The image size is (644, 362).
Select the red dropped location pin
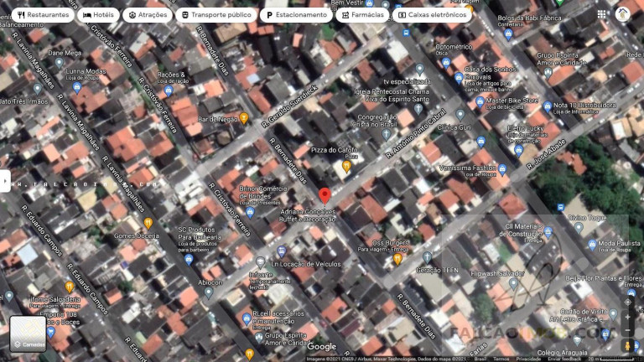click(325, 196)
